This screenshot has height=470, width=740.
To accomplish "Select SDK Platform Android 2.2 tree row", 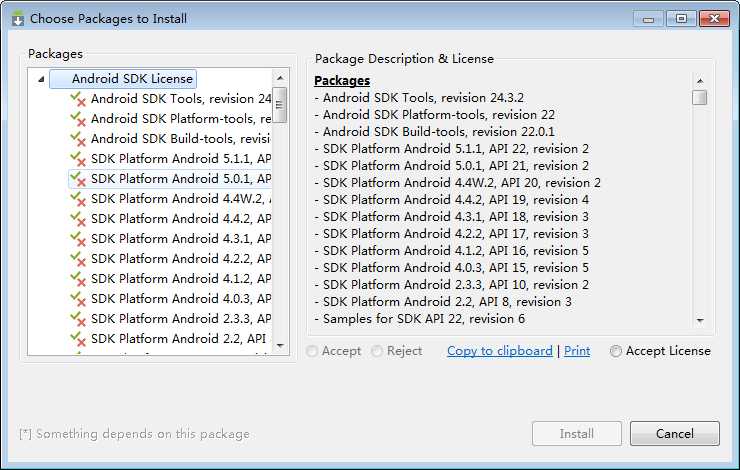I will 178,339.
